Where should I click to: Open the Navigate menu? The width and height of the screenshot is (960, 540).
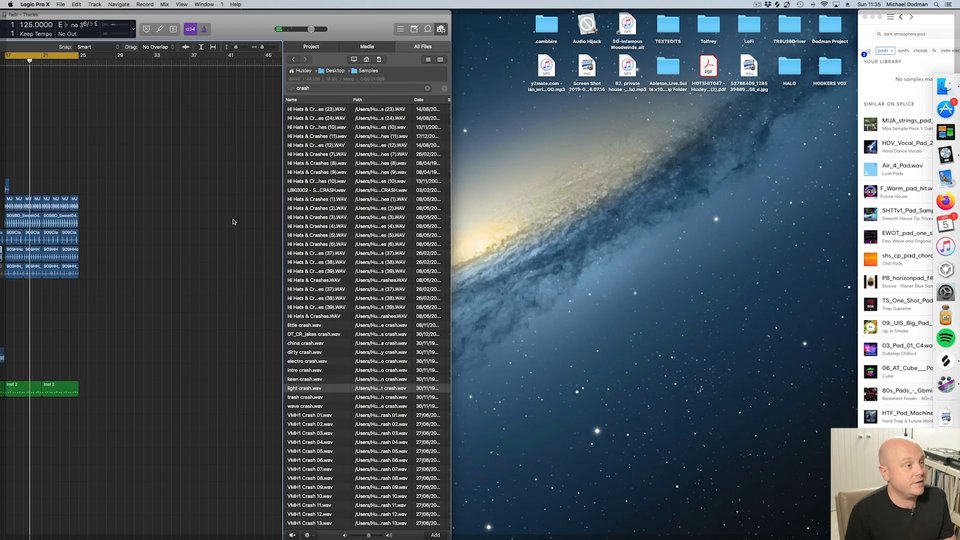(119, 4)
